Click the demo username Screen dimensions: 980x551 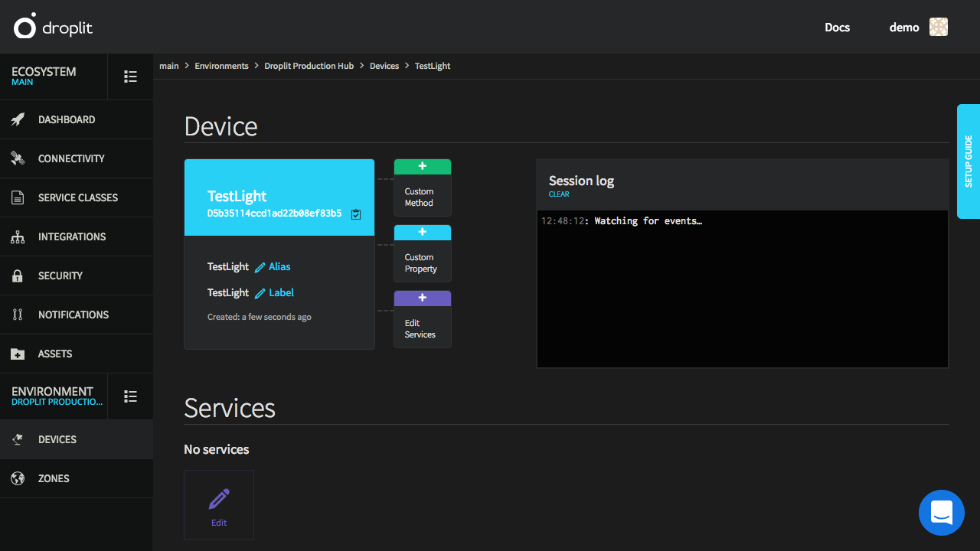point(904,27)
